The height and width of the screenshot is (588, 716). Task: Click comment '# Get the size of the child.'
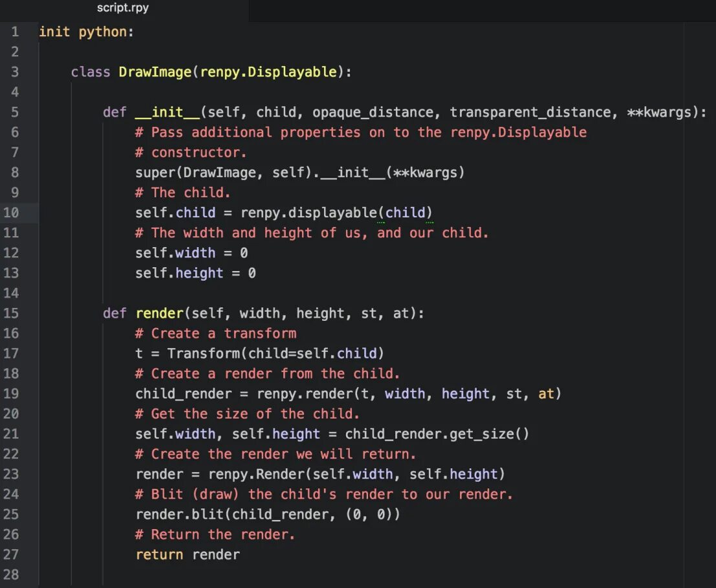247,413
